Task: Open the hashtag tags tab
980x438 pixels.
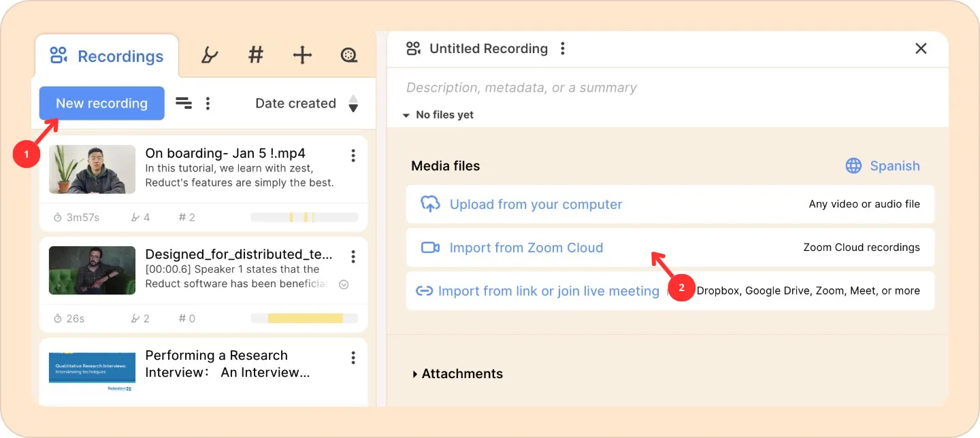Action: 256,55
